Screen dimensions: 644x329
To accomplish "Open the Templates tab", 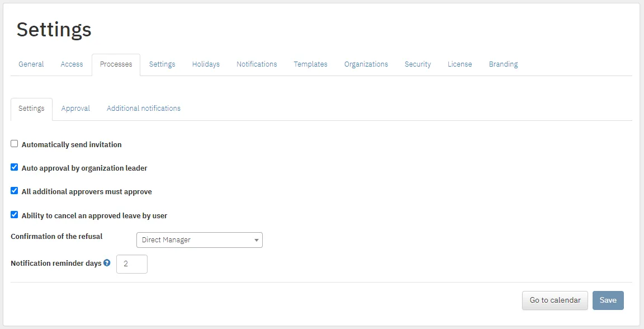I will pyautogui.click(x=310, y=64).
